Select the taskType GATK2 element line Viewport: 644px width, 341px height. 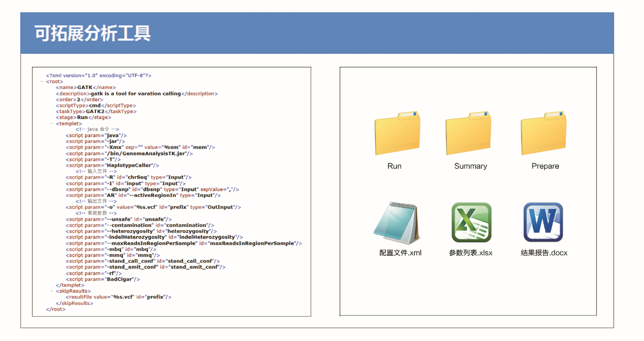coord(96,111)
